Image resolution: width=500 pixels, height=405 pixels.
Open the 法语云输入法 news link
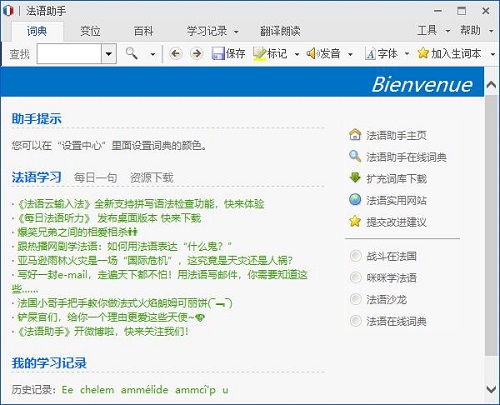(x=140, y=204)
